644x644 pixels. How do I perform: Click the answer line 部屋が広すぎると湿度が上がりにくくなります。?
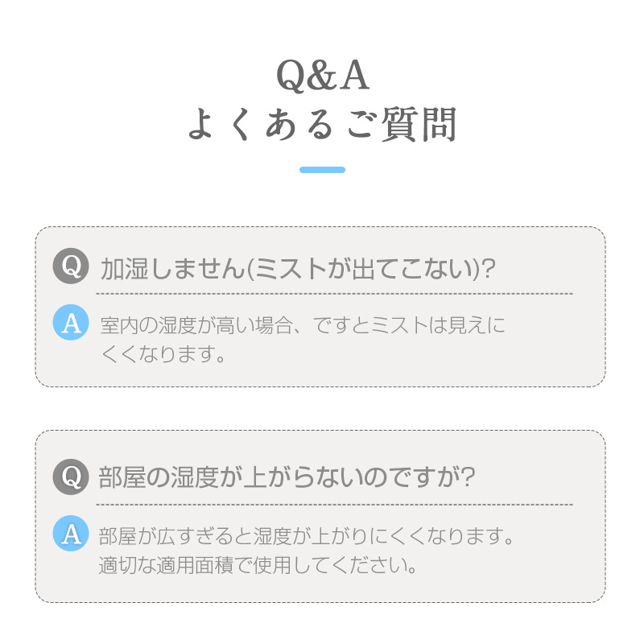[306, 536]
